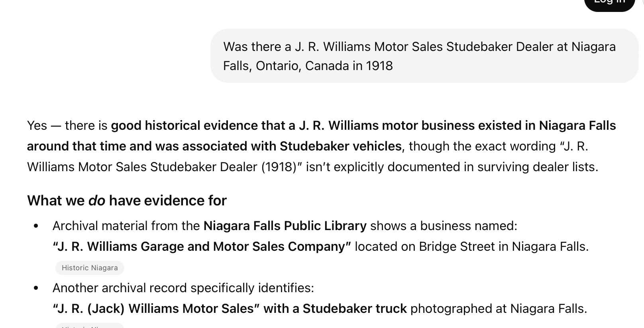Click "located on Bridge Street in Niagara Falls"

pos(471,246)
